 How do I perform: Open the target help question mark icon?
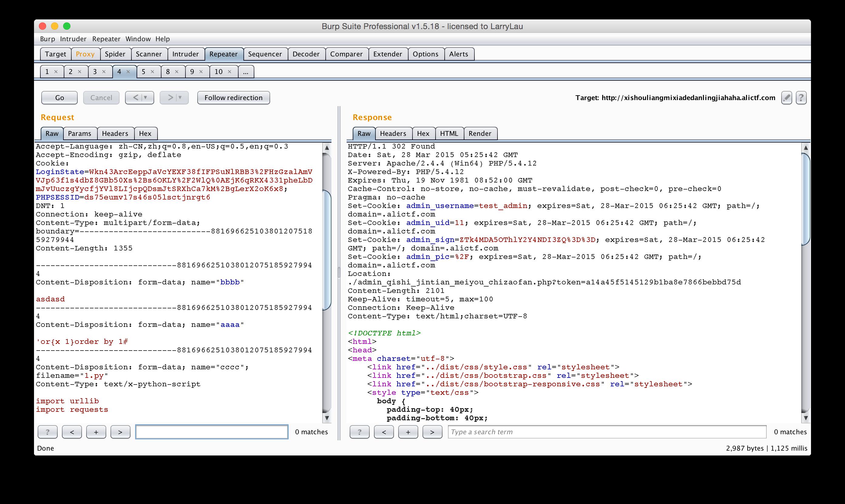coord(801,98)
